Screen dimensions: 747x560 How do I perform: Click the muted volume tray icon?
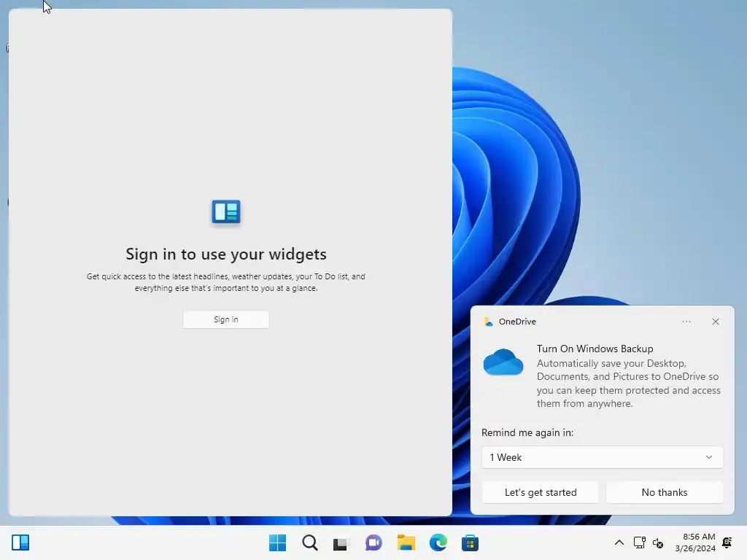click(658, 542)
